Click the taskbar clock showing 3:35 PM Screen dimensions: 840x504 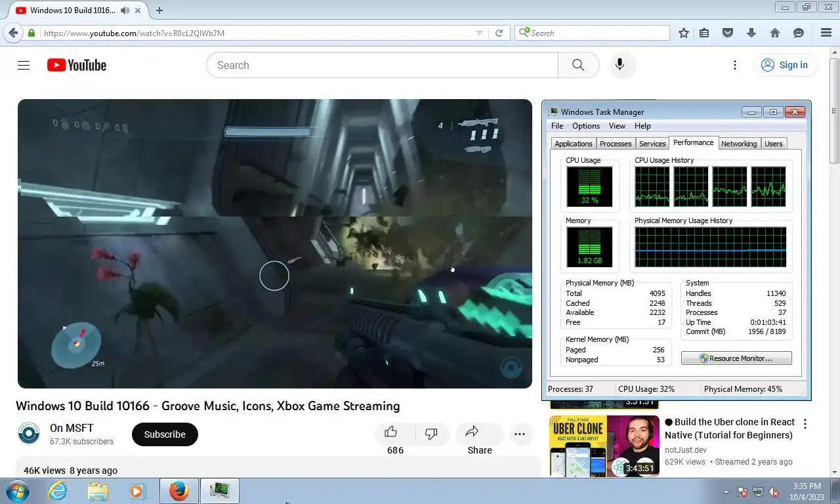(x=807, y=492)
